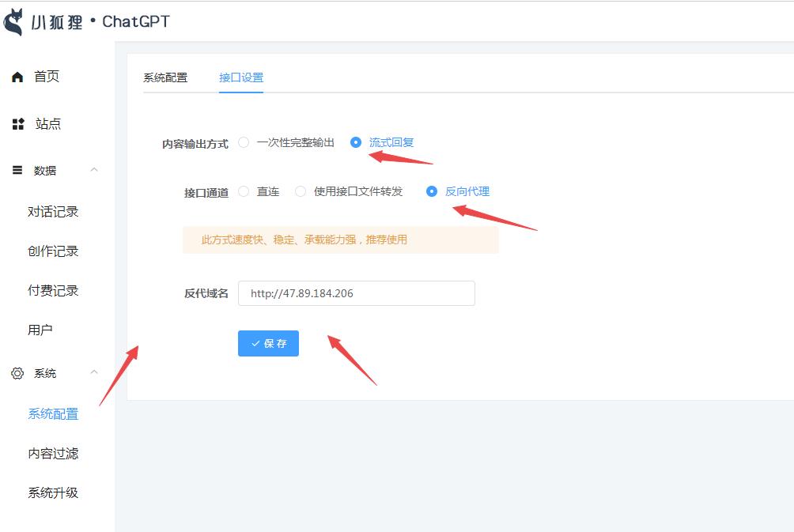Click the 保存 button
This screenshot has height=532, width=794.
pos(268,343)
